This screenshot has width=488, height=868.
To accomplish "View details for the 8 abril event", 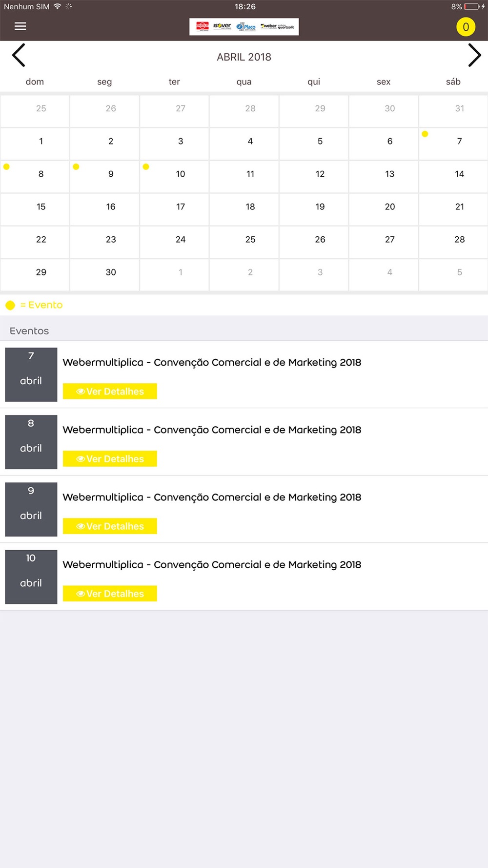I will pos(110,459).
